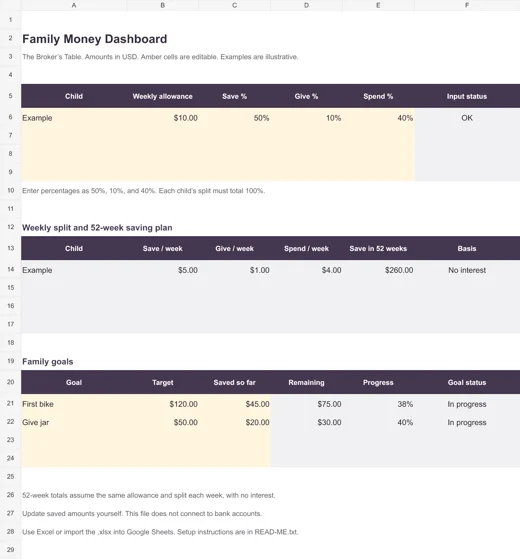Click the subtitle about amber editable cells
The height and width of the screenshot is (559, 520).
(160, 57)
